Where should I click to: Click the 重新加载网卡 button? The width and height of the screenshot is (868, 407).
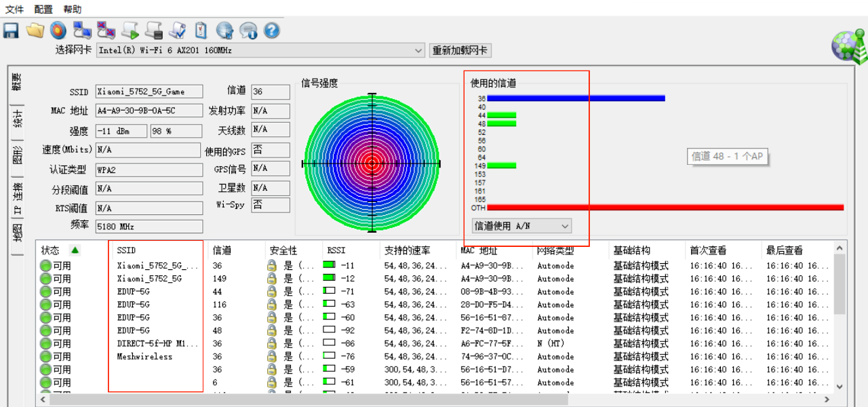(460, 51)
